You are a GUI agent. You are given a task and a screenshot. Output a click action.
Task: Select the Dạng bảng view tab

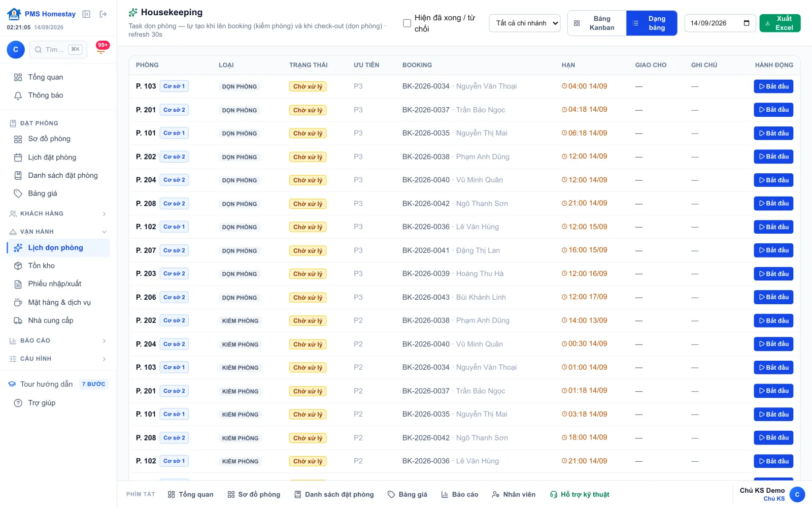(x=652, y=23)
